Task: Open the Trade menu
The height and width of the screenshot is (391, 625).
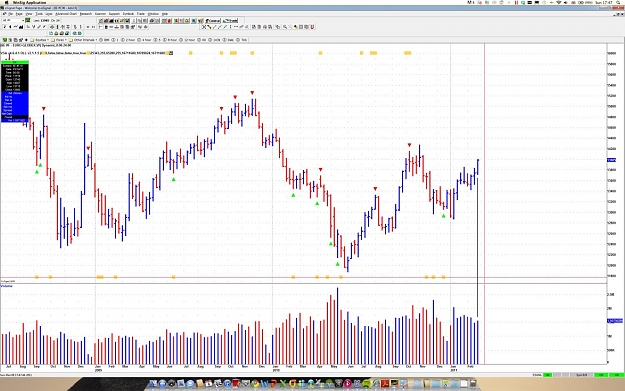Action: coord(141,14)
